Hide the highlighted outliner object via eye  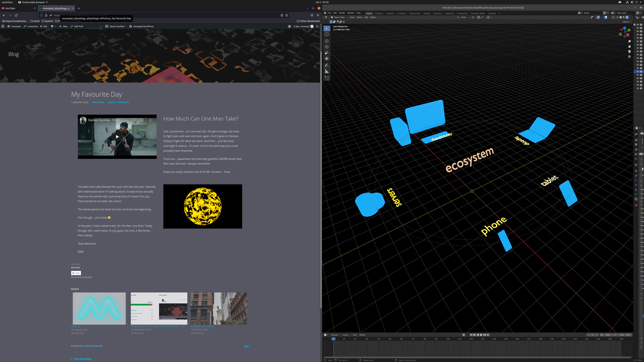point(637,71)
